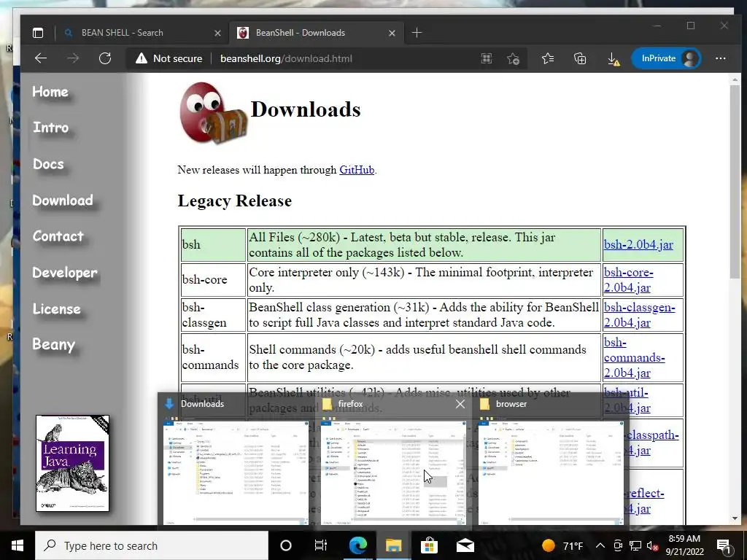747x560 pixels.
Task: Click the Learning Java book cover
Action: (x=72, y=463)
